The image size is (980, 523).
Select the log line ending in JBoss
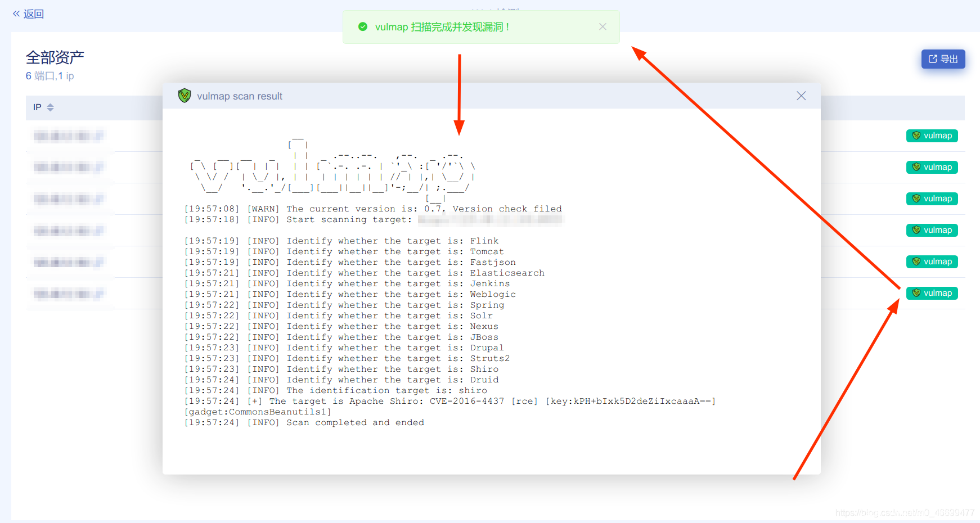(x=341, y=337)
